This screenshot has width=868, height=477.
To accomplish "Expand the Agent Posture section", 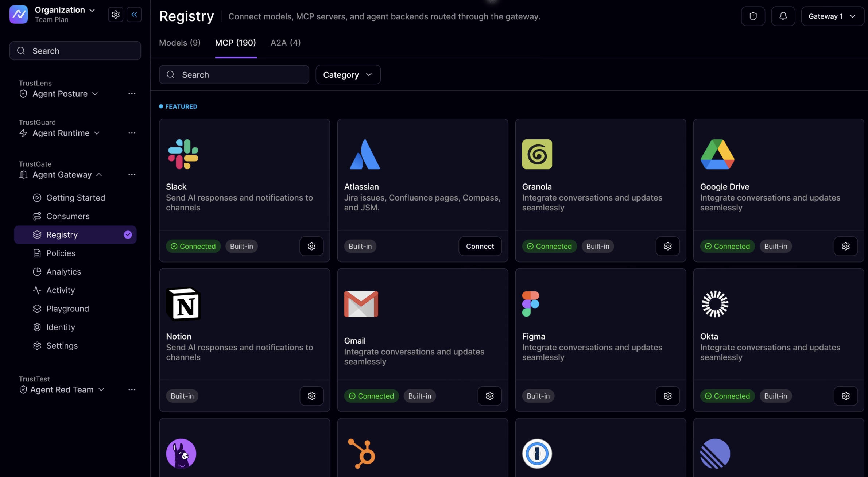I will [59, 94].
